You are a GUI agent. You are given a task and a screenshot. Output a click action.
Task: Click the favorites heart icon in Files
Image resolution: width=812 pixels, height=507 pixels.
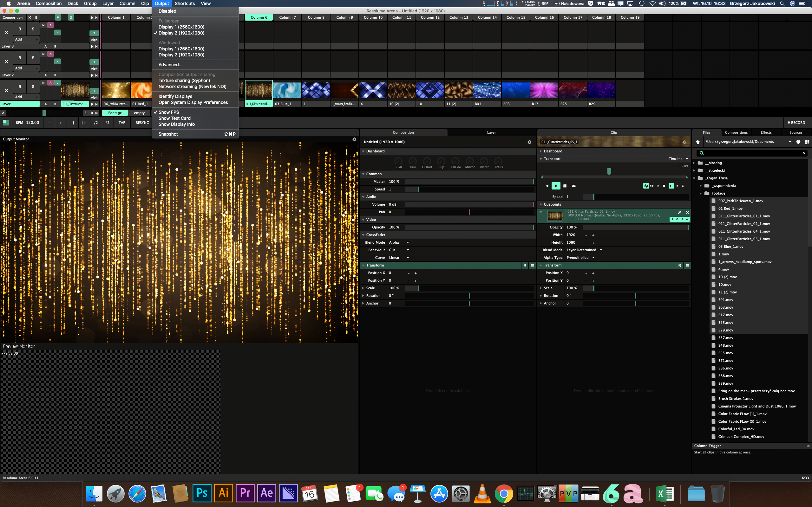[798, 142]
